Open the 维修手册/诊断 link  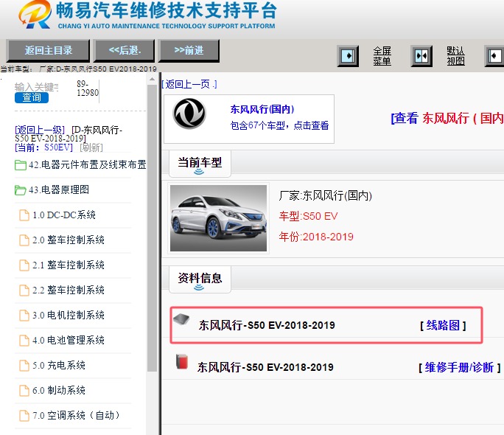tap(459, 367)
